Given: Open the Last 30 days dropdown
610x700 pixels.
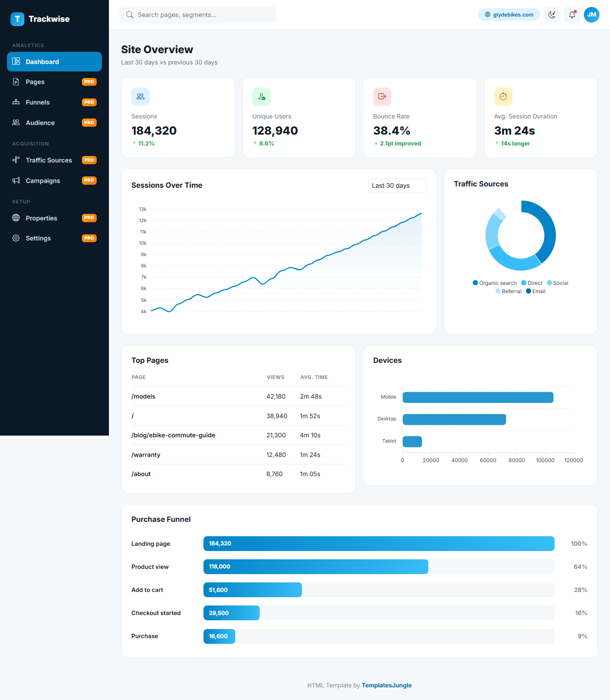Looking at the screenshot, I should pyautogui.click(x=397, y=186).
